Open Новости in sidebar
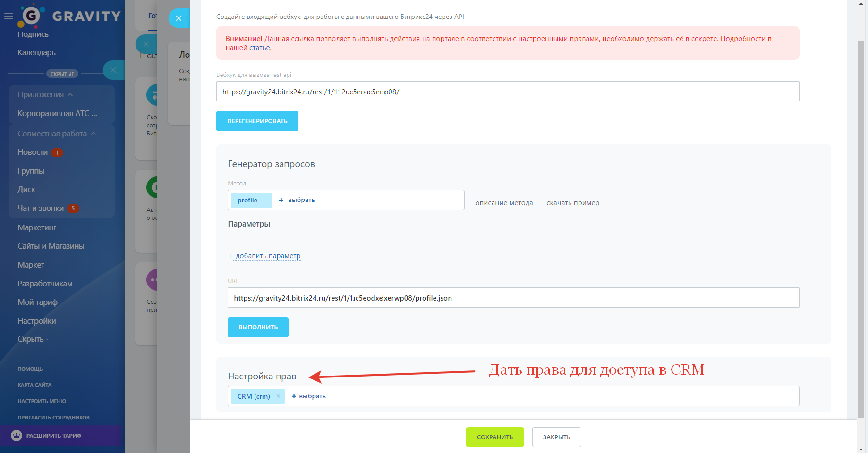The height and width of the screenshot is (453, 868). (x=33, y=152)
